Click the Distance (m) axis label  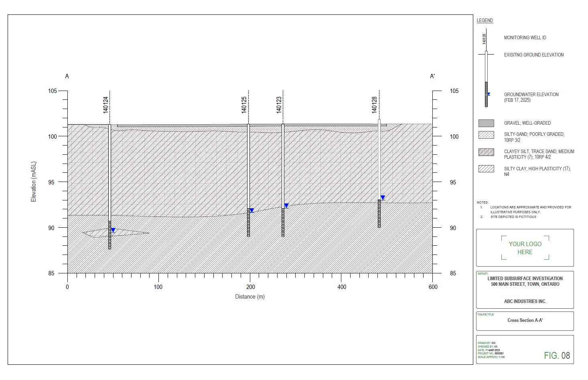coord(249,297)
